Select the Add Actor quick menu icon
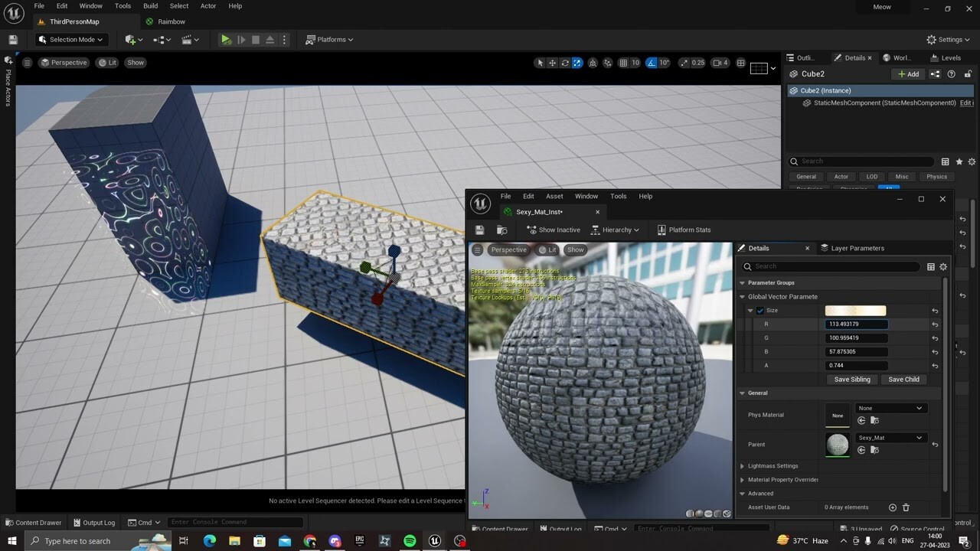This screenshot has height=551, width=980. [x=129, y=39]
